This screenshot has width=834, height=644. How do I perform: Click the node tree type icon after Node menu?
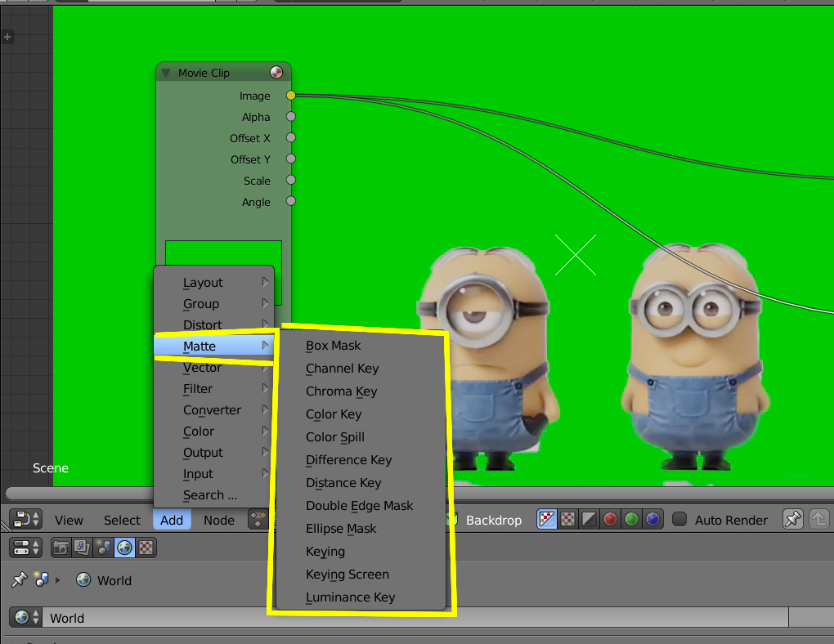click(258, 519)
